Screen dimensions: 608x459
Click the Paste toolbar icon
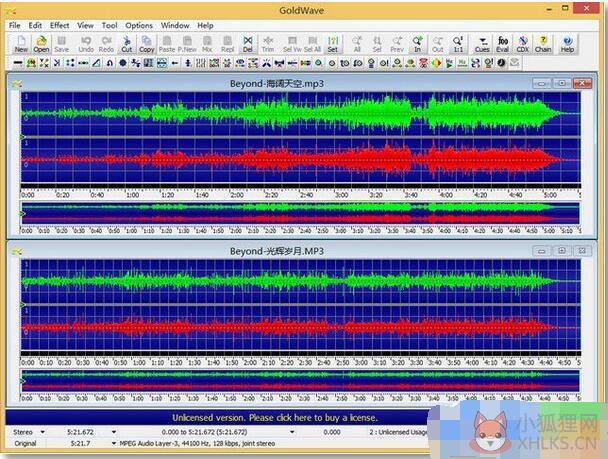(x=167, y=44)
